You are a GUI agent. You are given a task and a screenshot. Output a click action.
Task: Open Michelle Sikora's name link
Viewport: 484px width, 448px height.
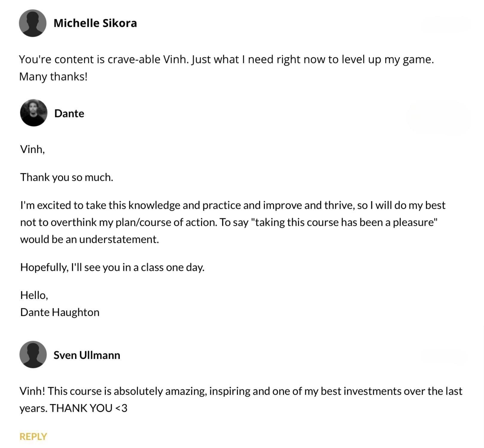95,23
